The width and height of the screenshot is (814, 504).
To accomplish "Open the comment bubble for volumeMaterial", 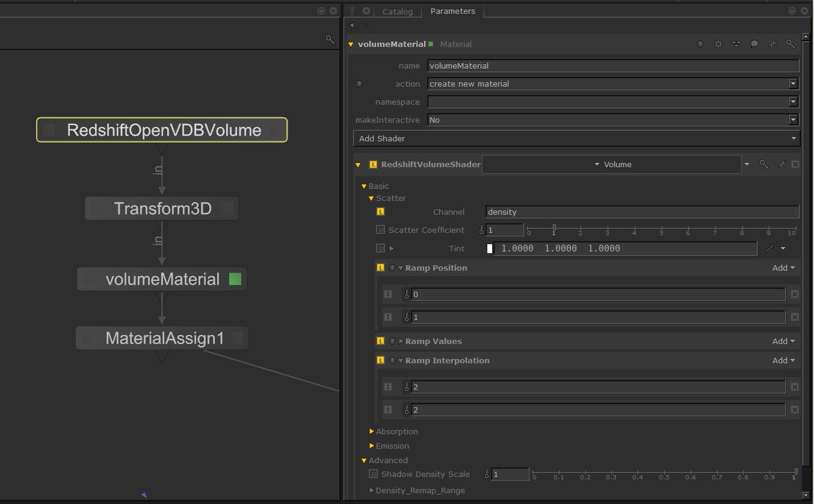I will point(754,44).
